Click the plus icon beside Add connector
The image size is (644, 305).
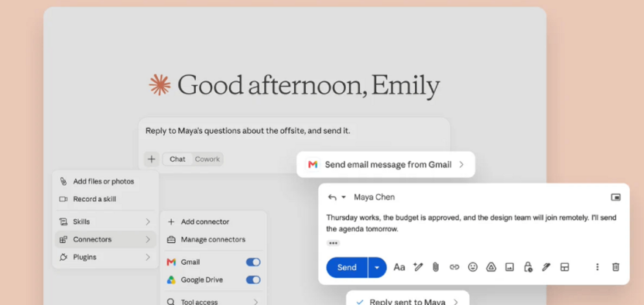[x=171, y=221]
